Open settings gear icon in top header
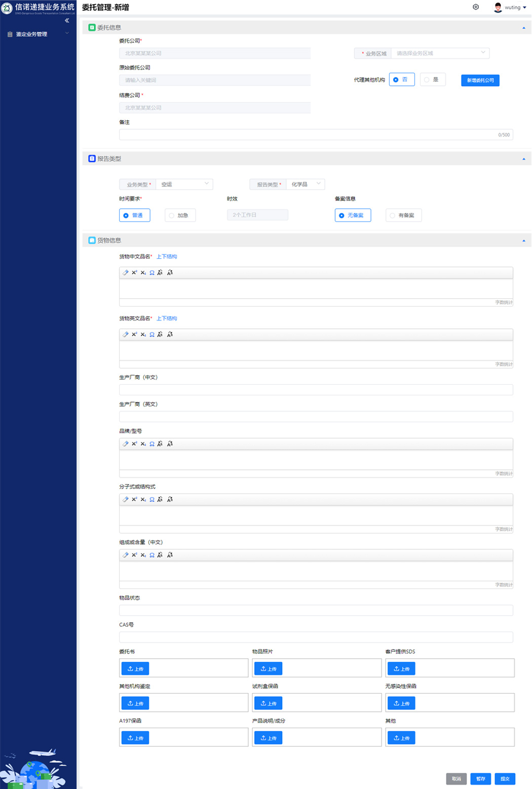 tap(476, 7)
